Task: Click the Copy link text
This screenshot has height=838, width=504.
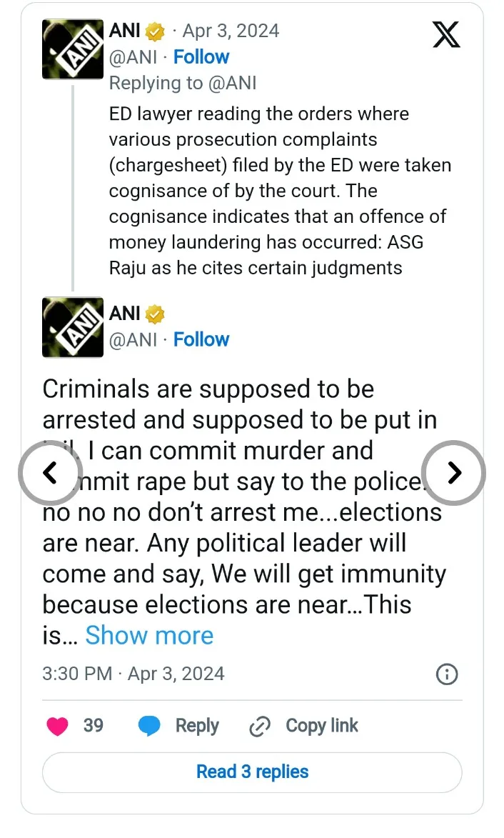Action: point(321,726)
